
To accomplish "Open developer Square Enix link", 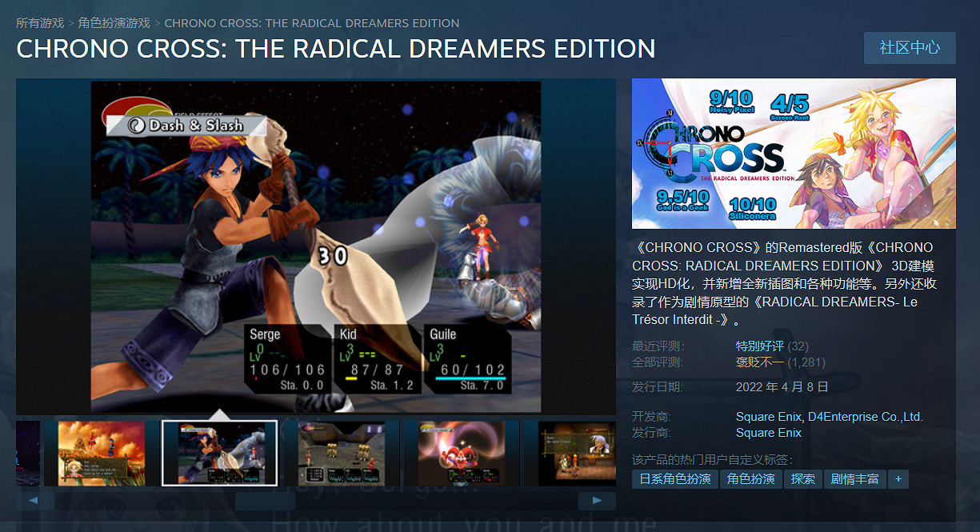I will 769,417.
